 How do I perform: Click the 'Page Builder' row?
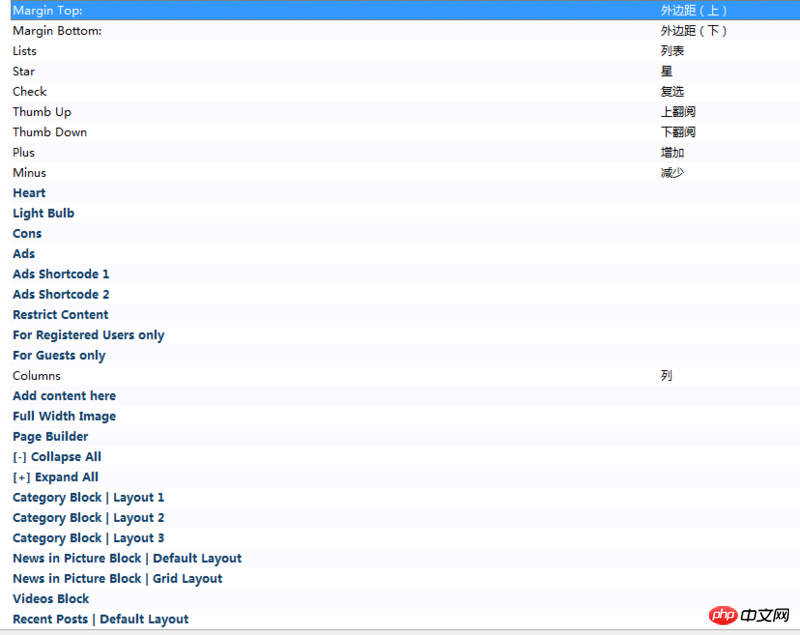tap(405, 437)
